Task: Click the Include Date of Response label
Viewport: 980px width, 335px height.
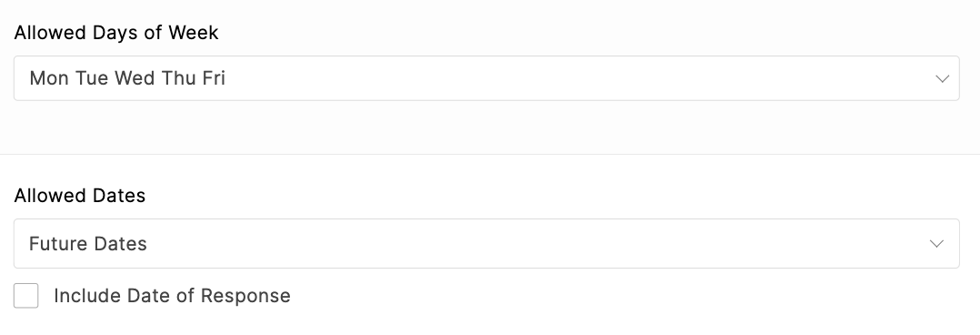Action: [172, 296]
